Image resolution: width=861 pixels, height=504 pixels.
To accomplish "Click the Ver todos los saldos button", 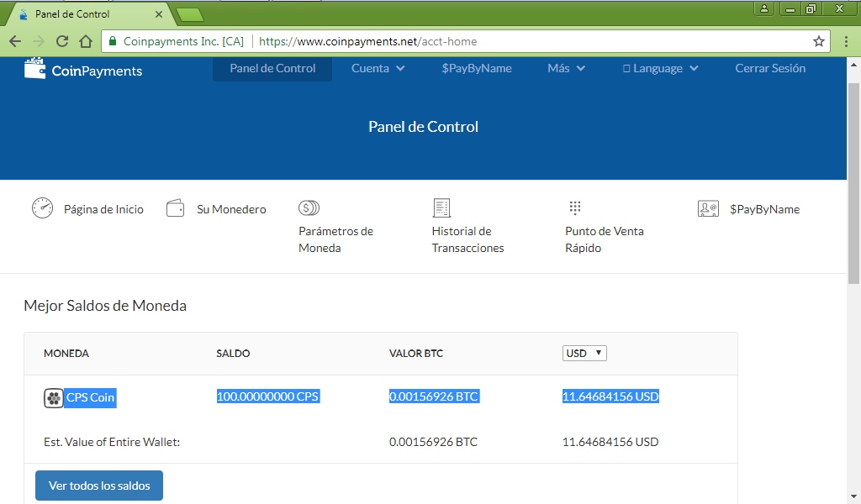I will click(99, 486).
